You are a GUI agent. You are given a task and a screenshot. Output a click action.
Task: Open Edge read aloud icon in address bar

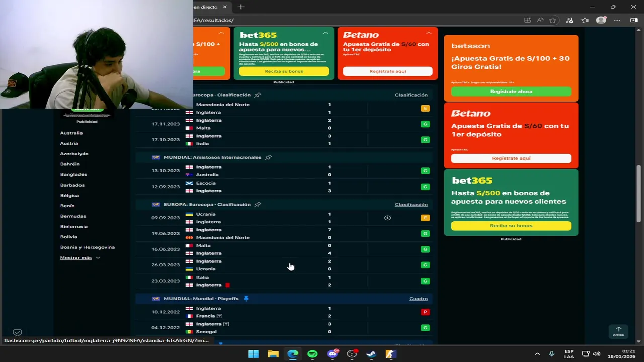click(540, 20)
